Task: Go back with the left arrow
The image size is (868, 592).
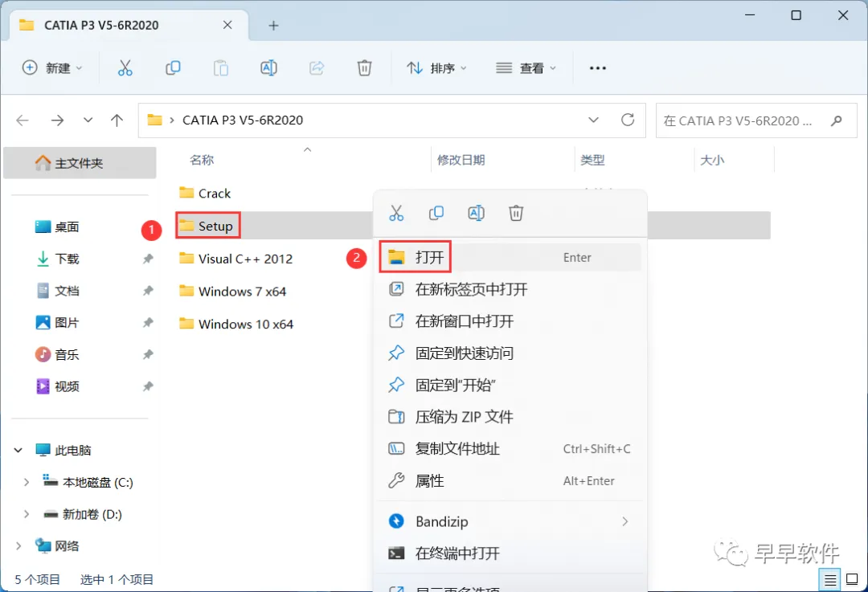Action: pyautogui.click(x=23, y=120)
